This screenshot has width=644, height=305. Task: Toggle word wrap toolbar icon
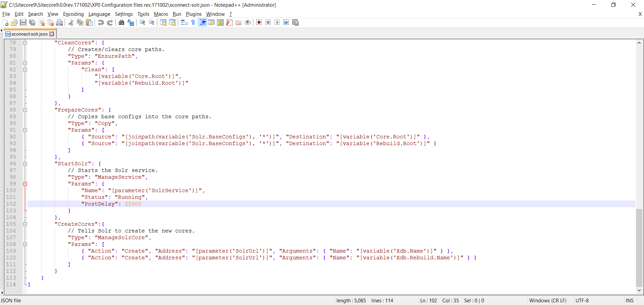184,23
